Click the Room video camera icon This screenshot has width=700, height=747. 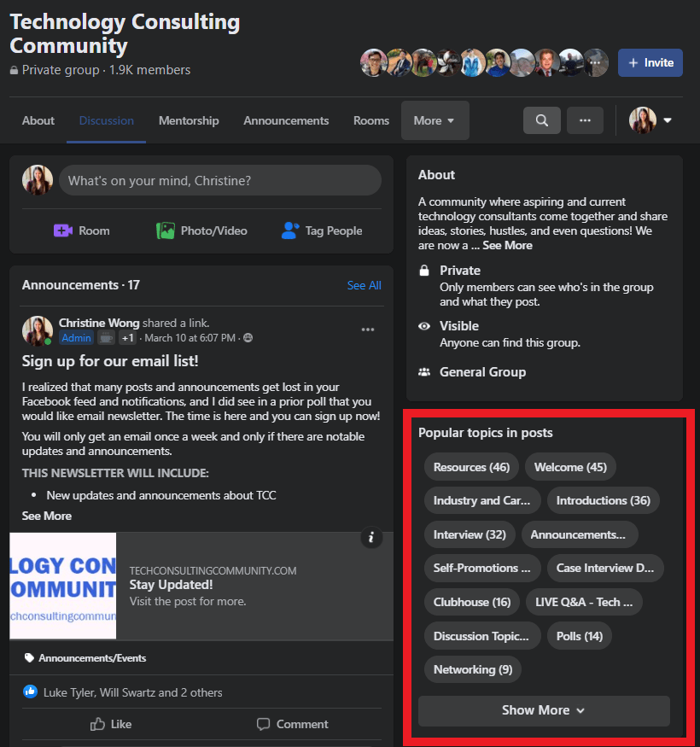[x=63, y=231]
